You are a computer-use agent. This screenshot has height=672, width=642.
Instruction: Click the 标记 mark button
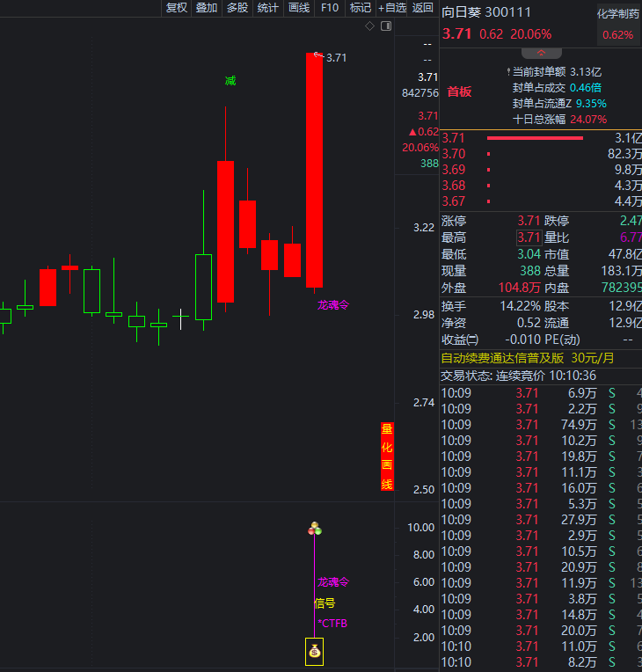[360, 8]
